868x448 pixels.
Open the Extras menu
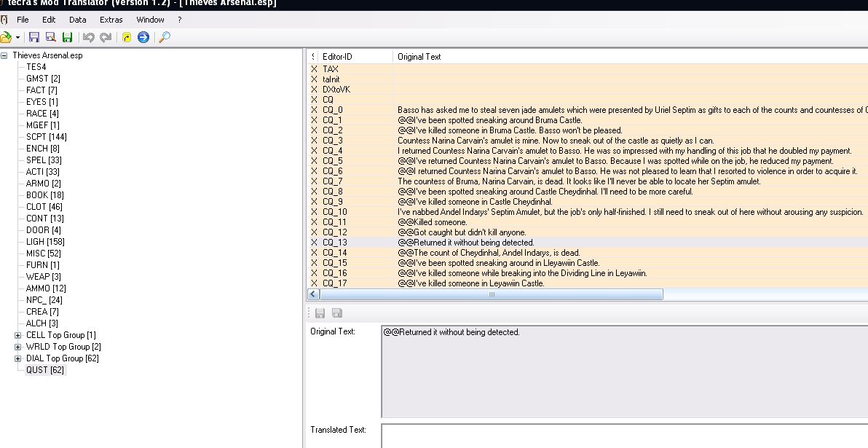coord(111,20)
